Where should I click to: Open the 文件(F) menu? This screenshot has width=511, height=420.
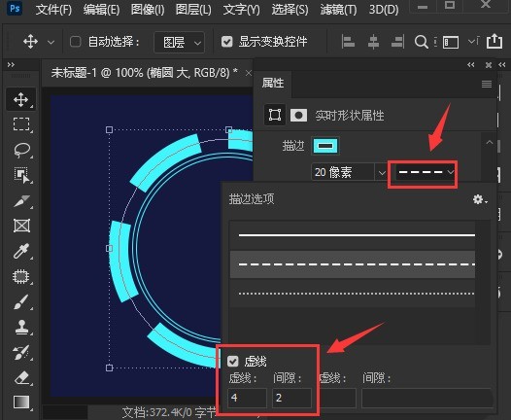coord(53,10)
